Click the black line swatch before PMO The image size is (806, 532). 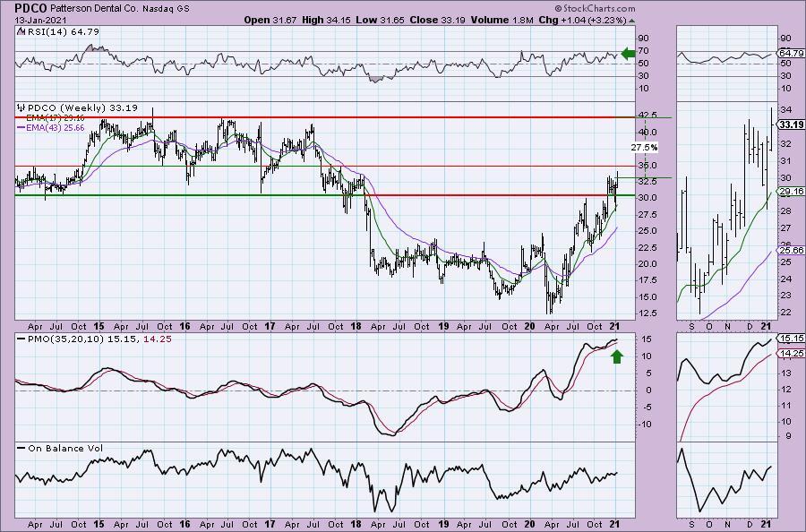(21, 339)
